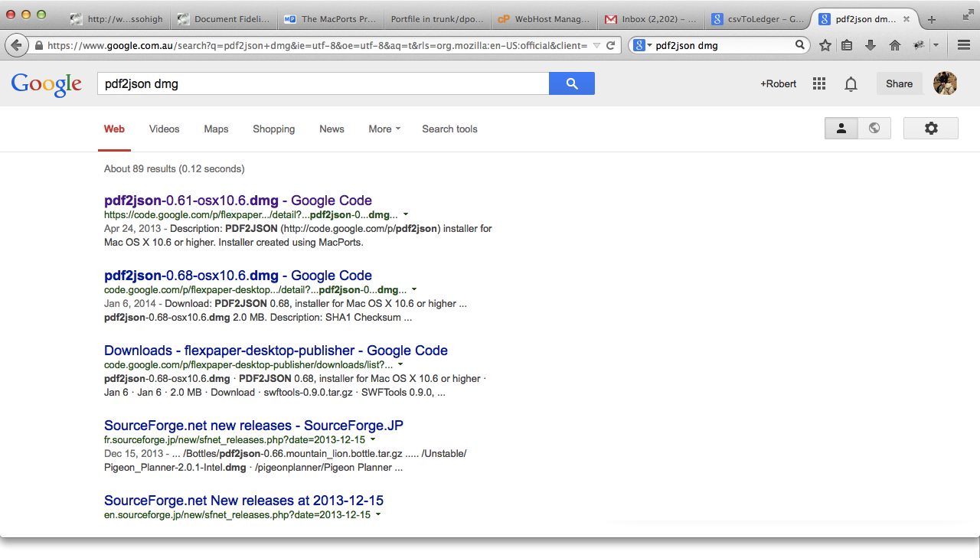980x558 pixels.
Task: Click the 'About 89 results' count text
Action: [175, 168]
